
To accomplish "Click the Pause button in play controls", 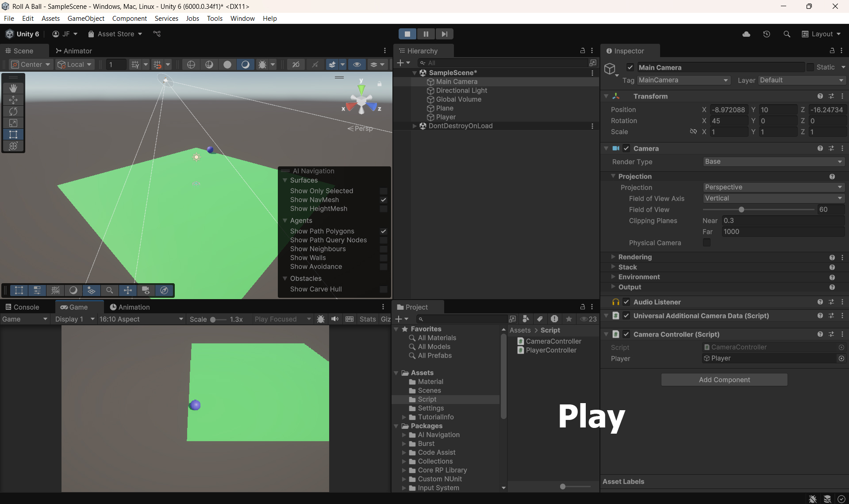I will click(x=426, y=34).
